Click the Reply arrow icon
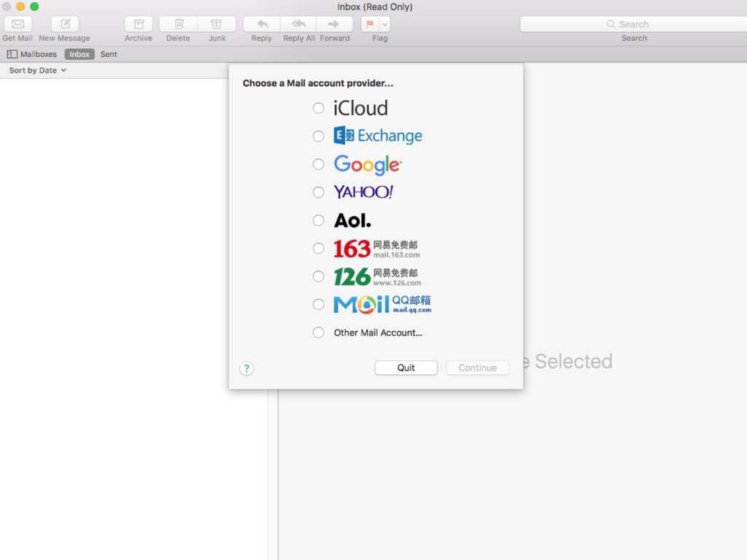 [262, 24]
